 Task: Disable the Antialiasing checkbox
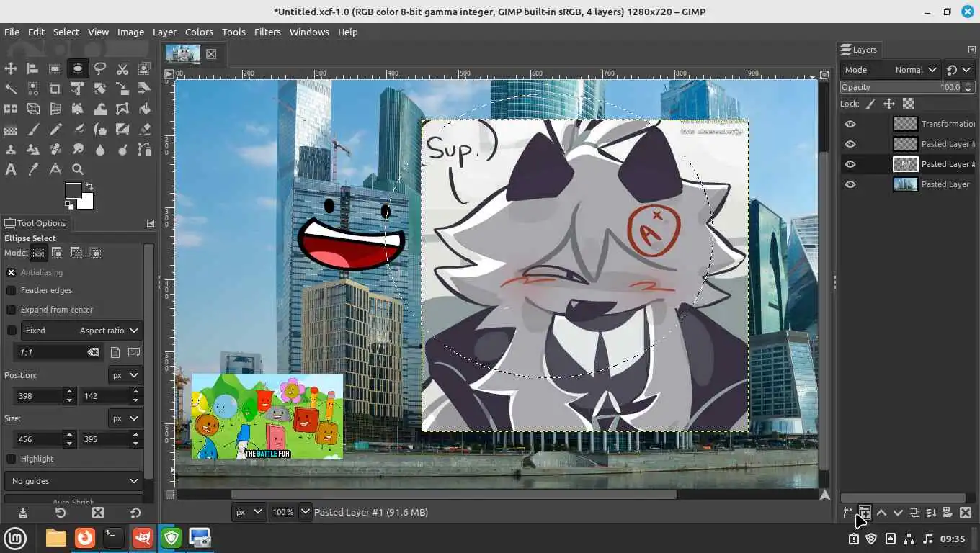(12, 272)
